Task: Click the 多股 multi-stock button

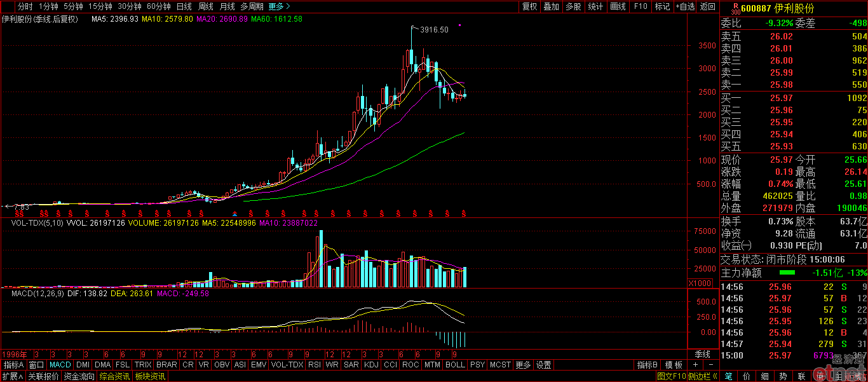Action: (x=573, y=6)
